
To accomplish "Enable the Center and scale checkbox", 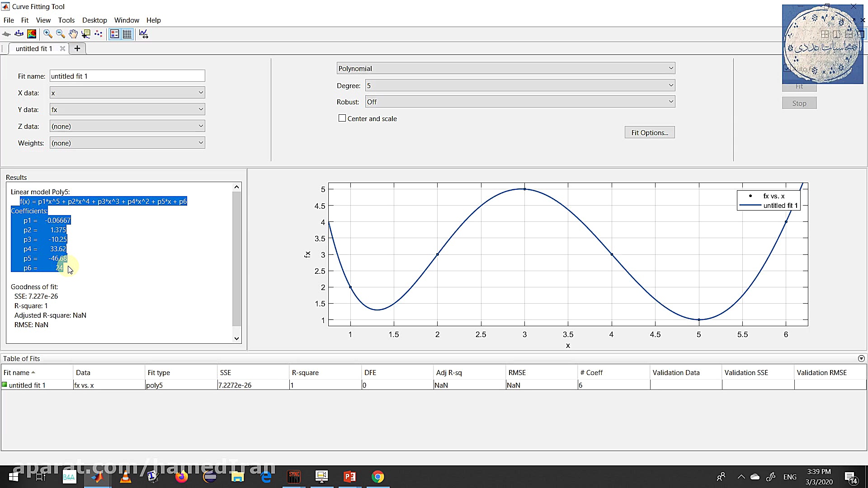I will point(342,118).
